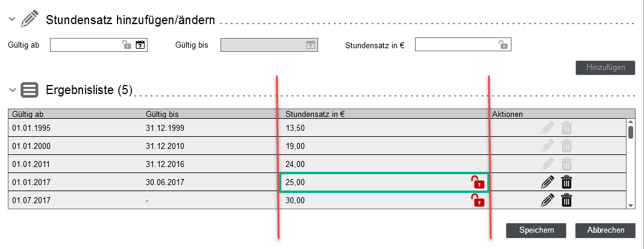Viewport: 644px width, 249px height.
Task: Open the calendar picker for Gültig ab
Action: pyautogui.click(x=140, y=45)
